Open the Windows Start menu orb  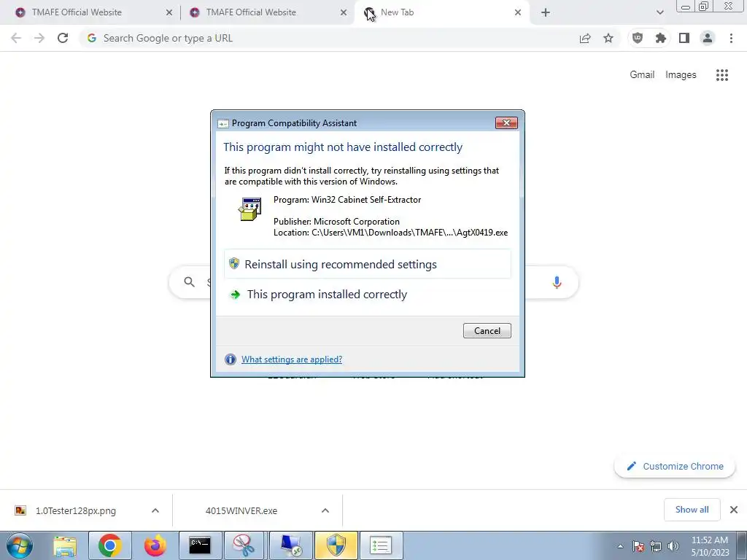coord(20,545)
